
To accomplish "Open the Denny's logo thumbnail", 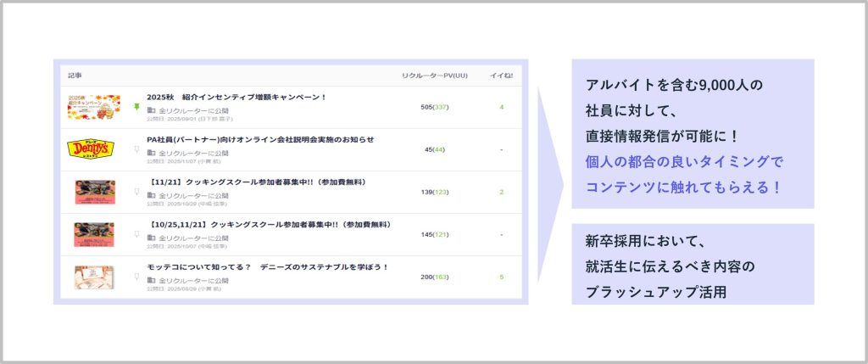I will [x=93, y=149].
